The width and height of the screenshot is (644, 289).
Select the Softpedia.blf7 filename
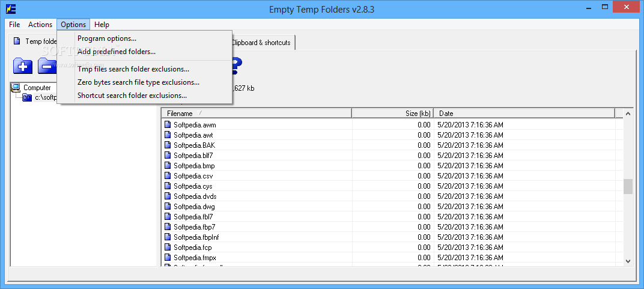click(193, 155)
